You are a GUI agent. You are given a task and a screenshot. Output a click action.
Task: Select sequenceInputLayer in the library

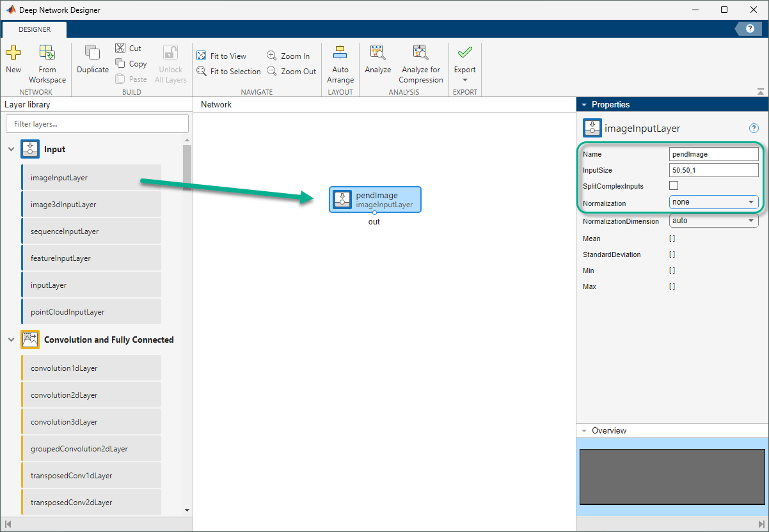pyautogui.click(x=91, y=231)
